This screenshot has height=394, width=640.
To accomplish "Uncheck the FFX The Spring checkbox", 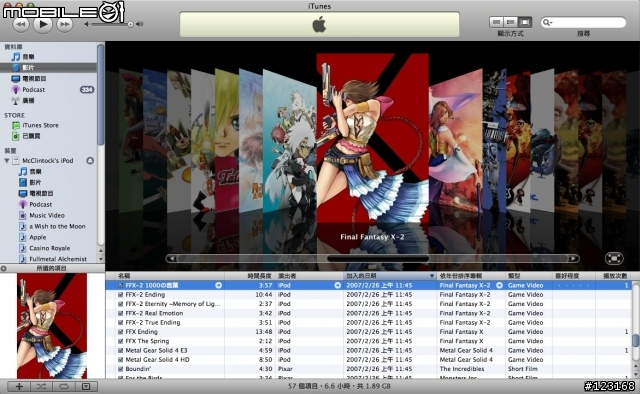I will 120,341.
